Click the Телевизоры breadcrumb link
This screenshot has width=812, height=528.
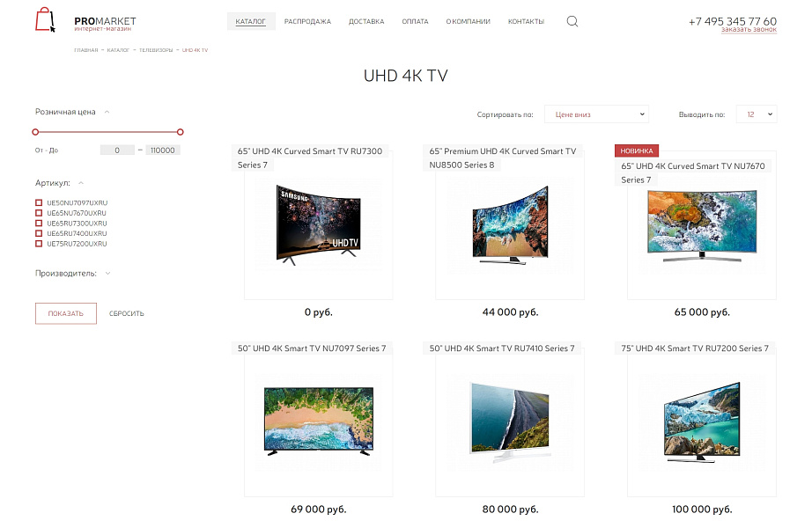pyautogui.click(x=155, y=50)
